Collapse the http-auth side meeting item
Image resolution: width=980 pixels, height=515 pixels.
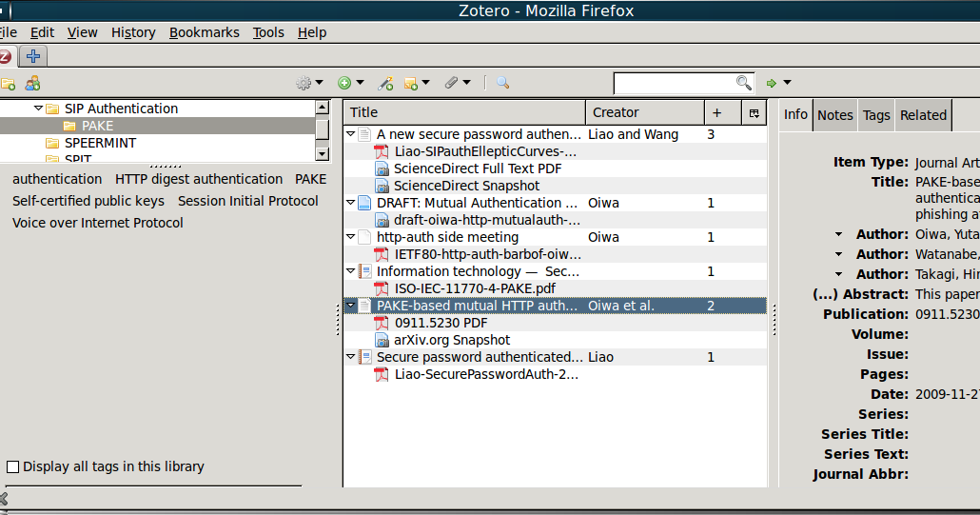pyautogui.click(x=351, y=237)
